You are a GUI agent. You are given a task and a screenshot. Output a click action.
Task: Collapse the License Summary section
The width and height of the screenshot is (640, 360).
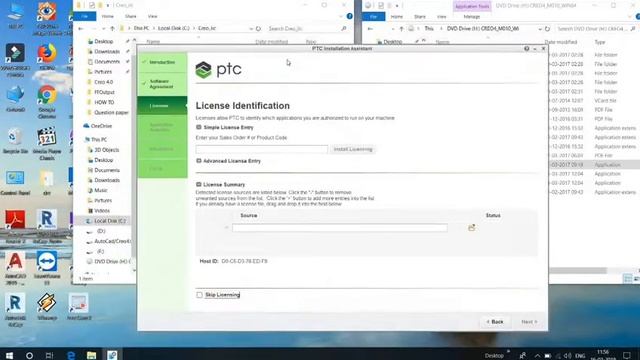tap(199, 184)
